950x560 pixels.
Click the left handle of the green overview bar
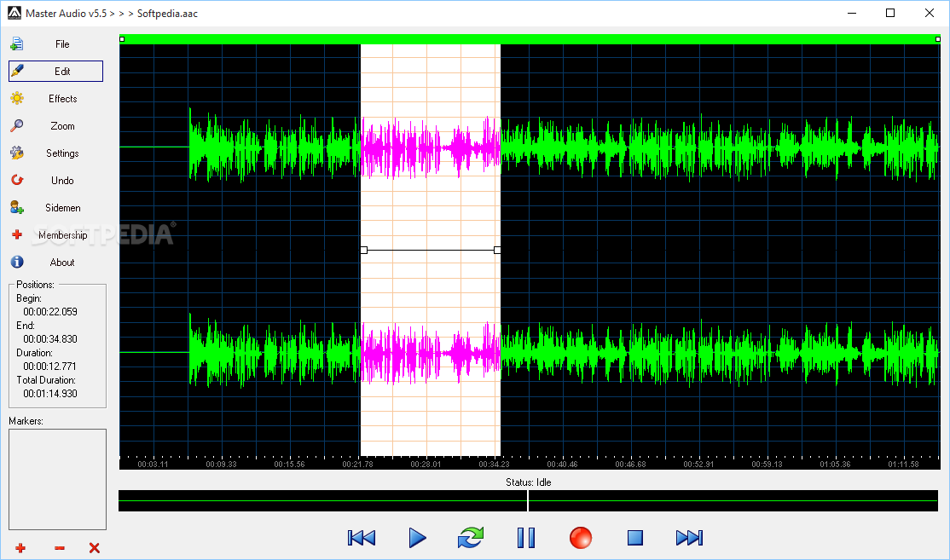tap(122, 39)
